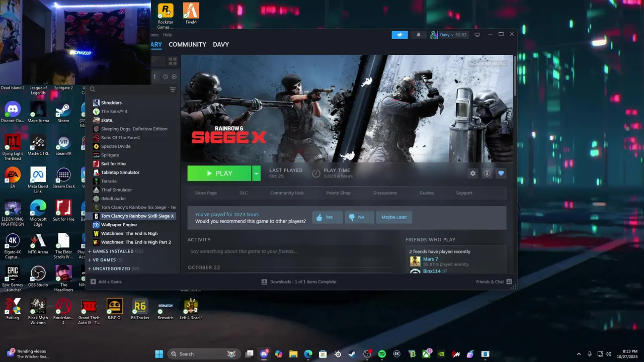Open the game info circle icon
644x362 pixels.
487,173
